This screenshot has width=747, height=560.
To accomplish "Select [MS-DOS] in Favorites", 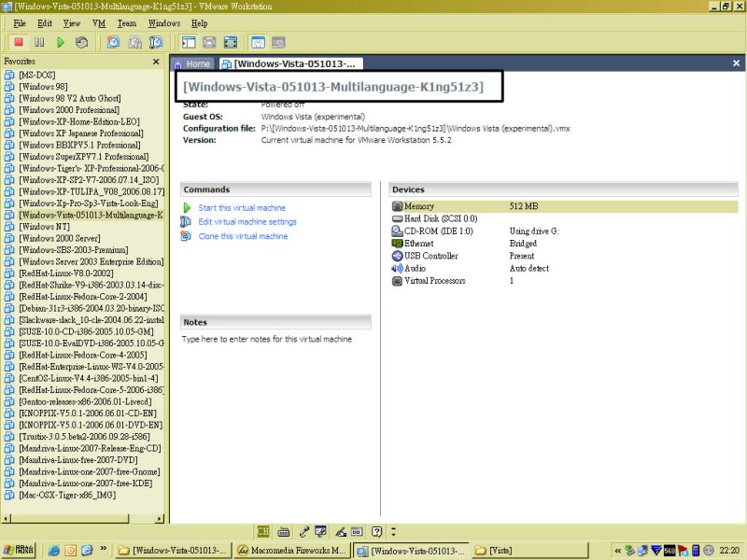I will [37, 75].
